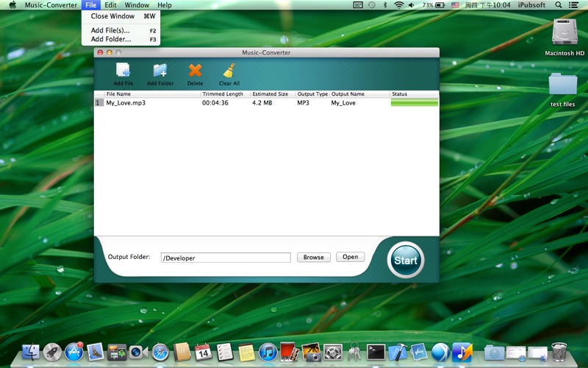Open Keychain Access keys in dock
This screenshot has width=588, height=368.
pos(354,352)
